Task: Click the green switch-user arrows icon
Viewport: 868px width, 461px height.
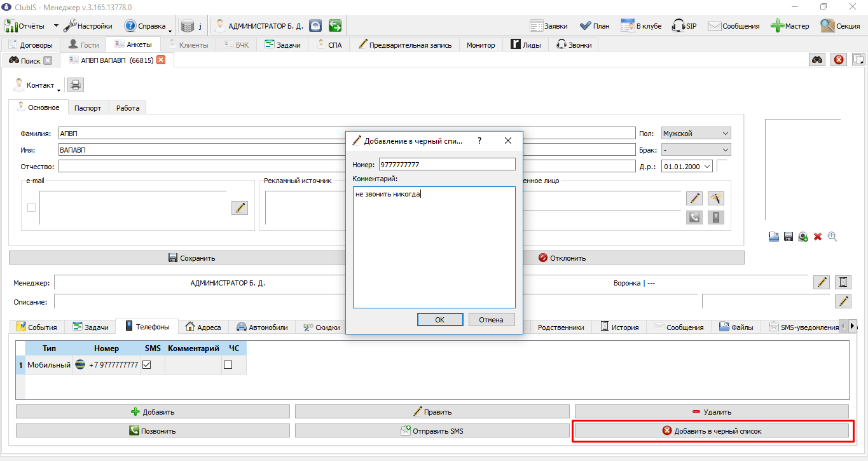Action: [x=335, y=26]
